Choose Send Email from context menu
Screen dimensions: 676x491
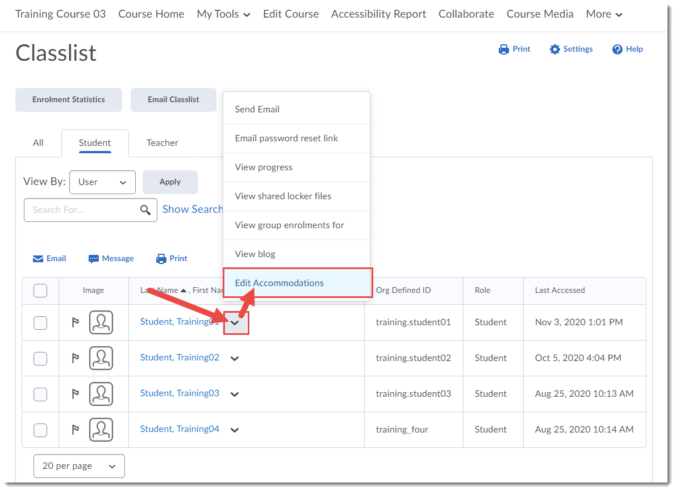(296, 109)
